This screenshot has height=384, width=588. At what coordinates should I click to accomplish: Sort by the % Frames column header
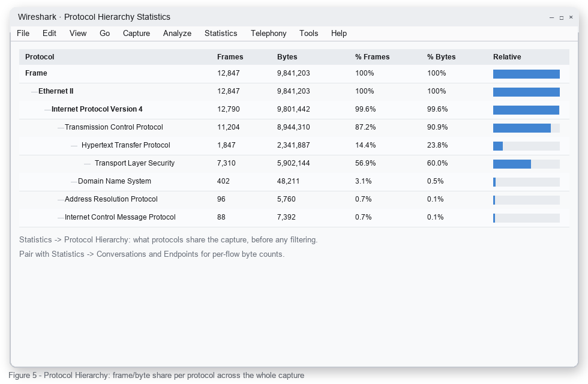373,57
